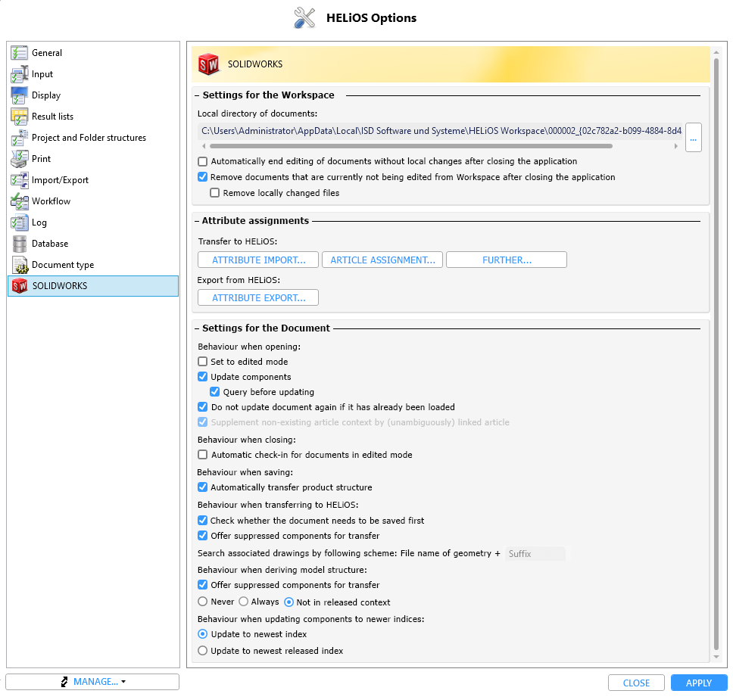Uncheck Check whether document needs saving
This screenshot has width=733, height=700.
[202, 521]
